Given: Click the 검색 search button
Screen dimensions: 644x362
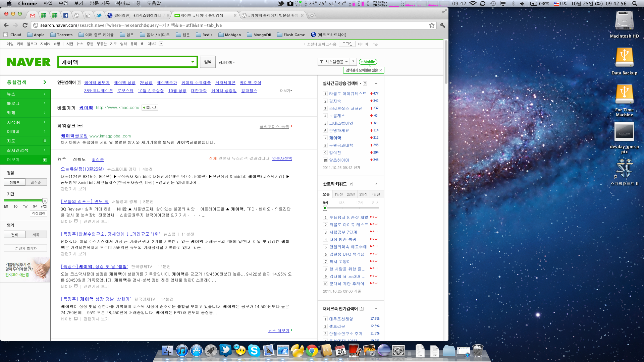Looking at the screenshot, I should [x=208, y=62].
